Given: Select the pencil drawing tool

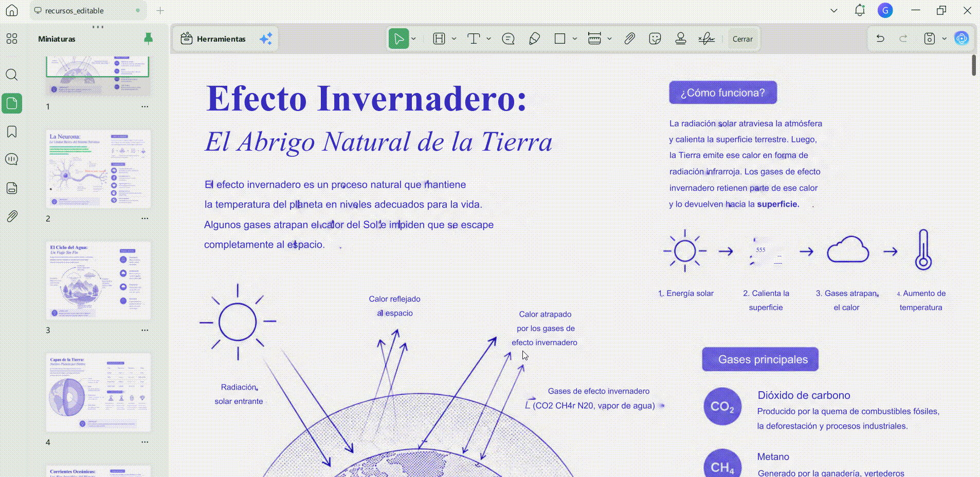Looking at the screenshot, I should point(534,39).
